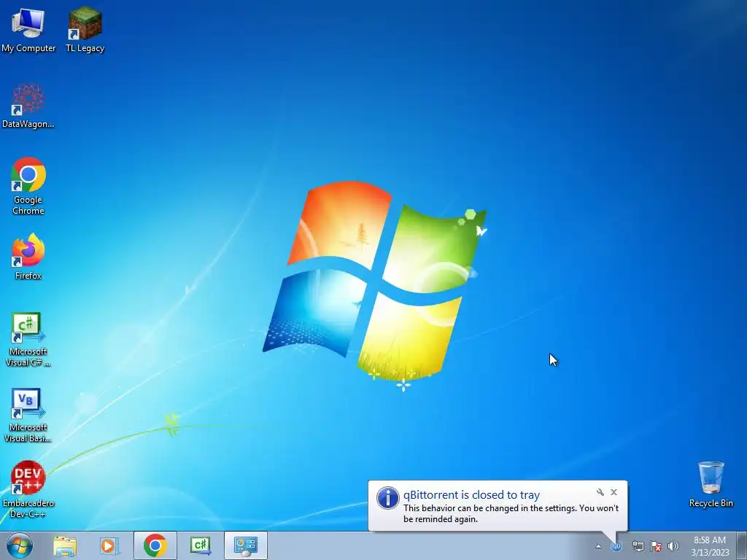Click the qBittorrent tray icon
This screenshot has height=560, width=747.
616,546
